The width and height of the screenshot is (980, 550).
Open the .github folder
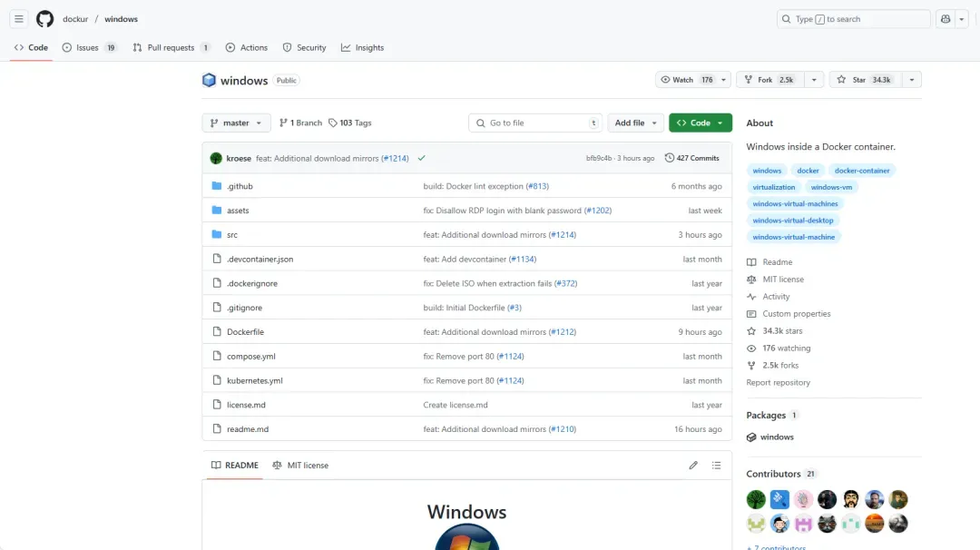tap(240, 186)
